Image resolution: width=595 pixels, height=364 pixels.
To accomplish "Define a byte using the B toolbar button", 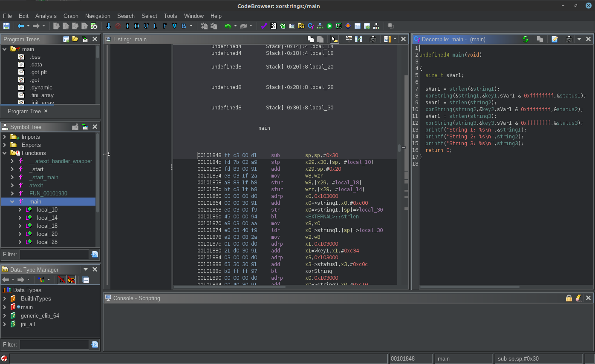I will pos(183,26).
